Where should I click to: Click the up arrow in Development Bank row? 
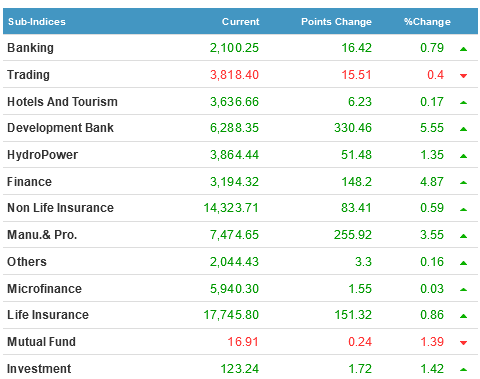tap(463, 129)
